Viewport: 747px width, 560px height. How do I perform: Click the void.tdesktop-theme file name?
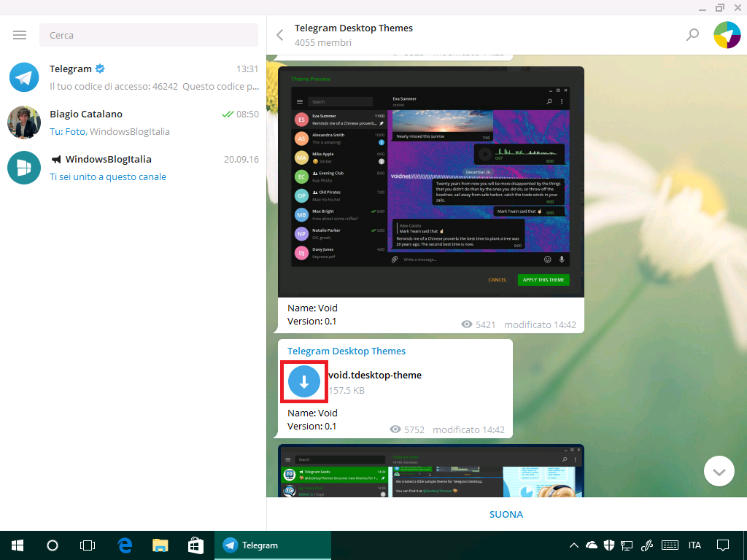click(x=375, y=376)
